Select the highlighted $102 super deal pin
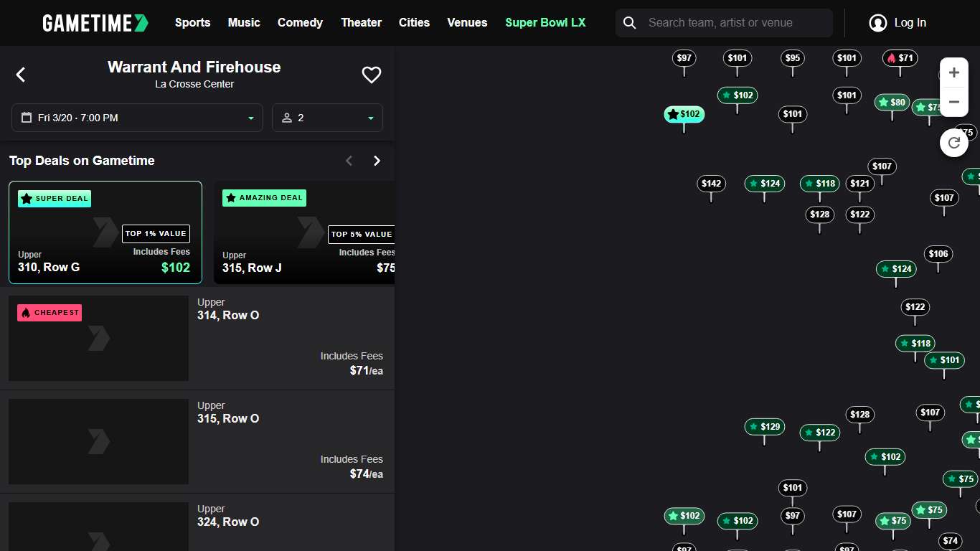Screen dimensions: 980x551 (684, 114)
